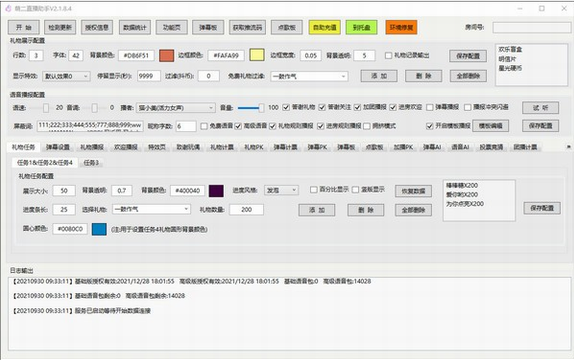Open the 数据统计 button
Viewport: 574px width, 360px height.
pyautogui.click(x=135, y=27)
